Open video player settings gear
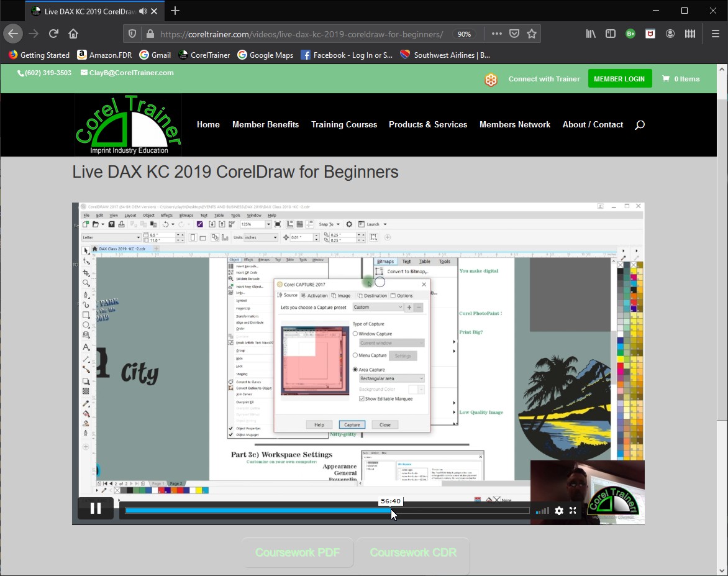Screen dimensions: 728x576 559,511
